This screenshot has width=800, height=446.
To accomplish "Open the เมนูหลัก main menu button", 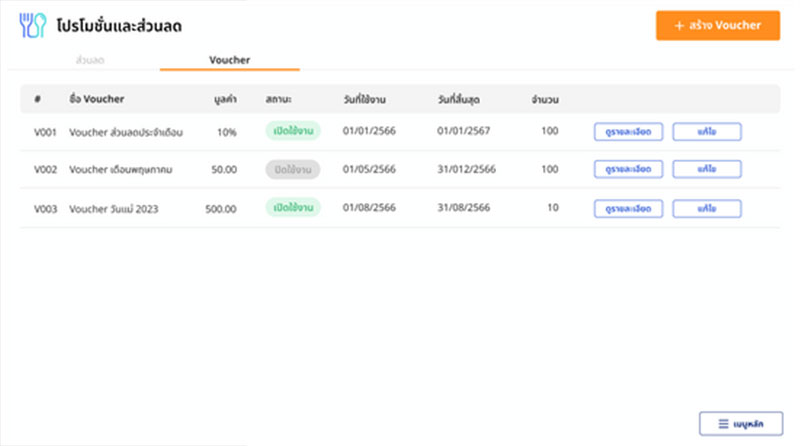I will coord(740,424).
